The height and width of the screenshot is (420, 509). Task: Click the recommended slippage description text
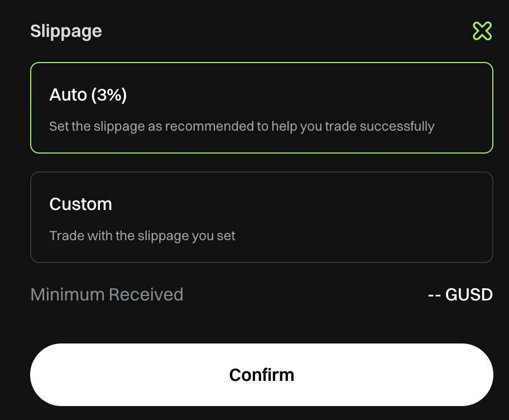241,126
